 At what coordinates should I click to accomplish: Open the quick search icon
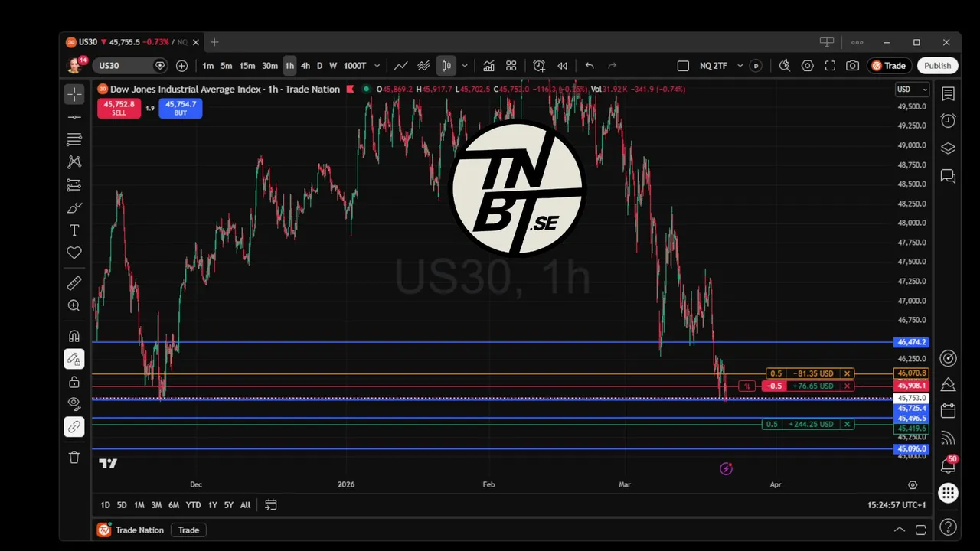tap(785, 66)
